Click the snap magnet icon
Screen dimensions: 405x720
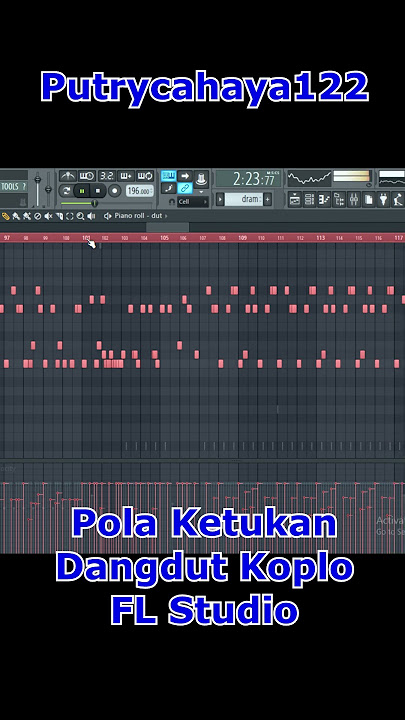pyautogui.click(x=172, y=202)
